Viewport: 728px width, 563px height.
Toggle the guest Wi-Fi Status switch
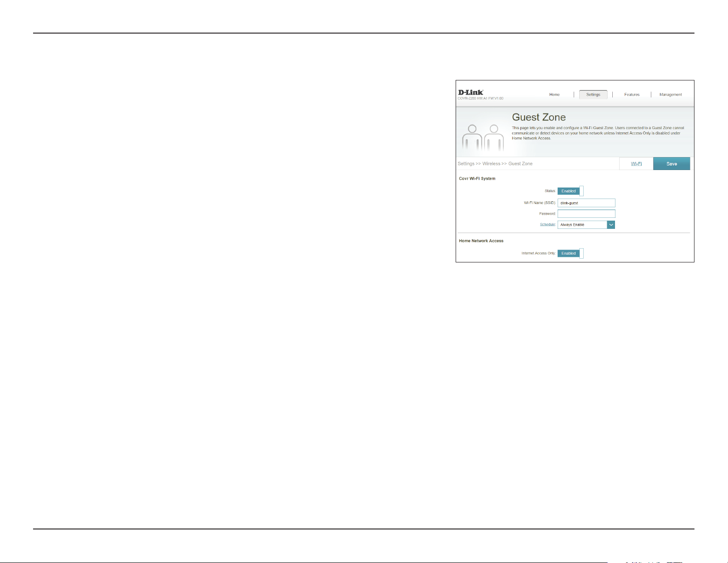pyautogui.click(x=570, y=191)
